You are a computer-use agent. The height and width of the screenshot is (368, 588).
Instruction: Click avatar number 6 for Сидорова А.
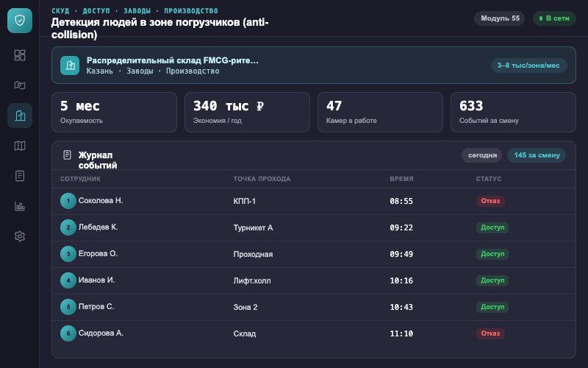[x=68, y=333]
